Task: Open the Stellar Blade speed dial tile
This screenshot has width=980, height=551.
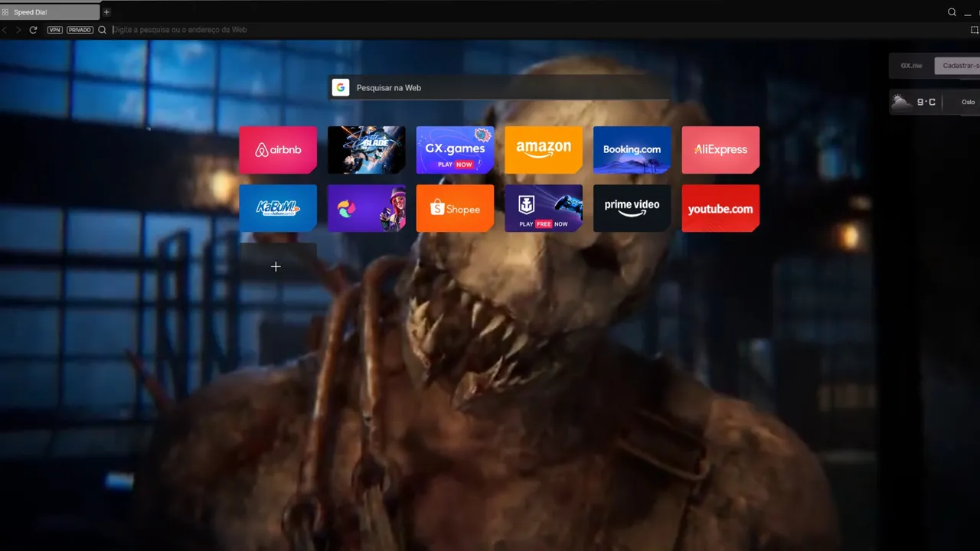Action: [x=367, y=150]
